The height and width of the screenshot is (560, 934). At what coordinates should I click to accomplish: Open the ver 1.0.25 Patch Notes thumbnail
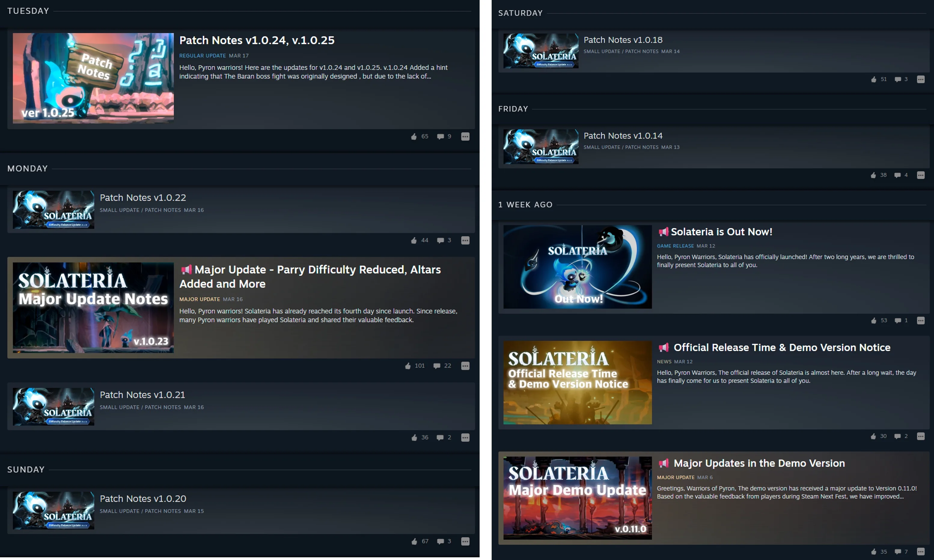coord(93,78)
